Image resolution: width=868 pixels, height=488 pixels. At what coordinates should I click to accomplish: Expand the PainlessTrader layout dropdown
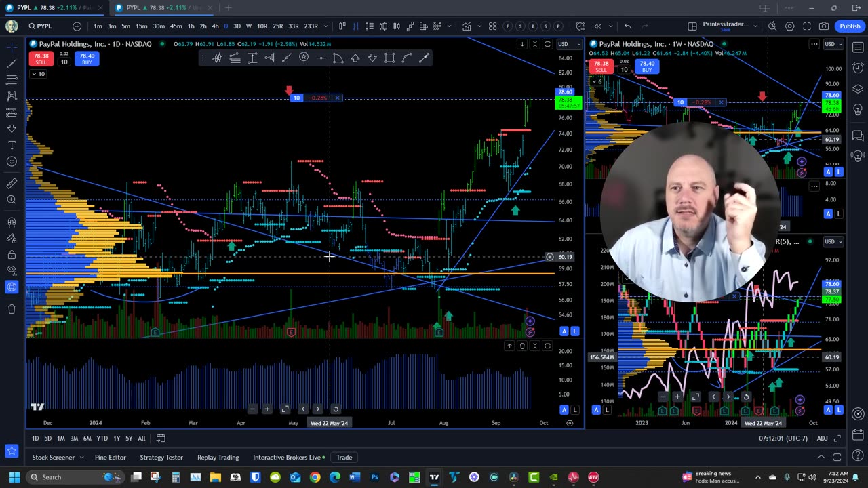[755, 26]
